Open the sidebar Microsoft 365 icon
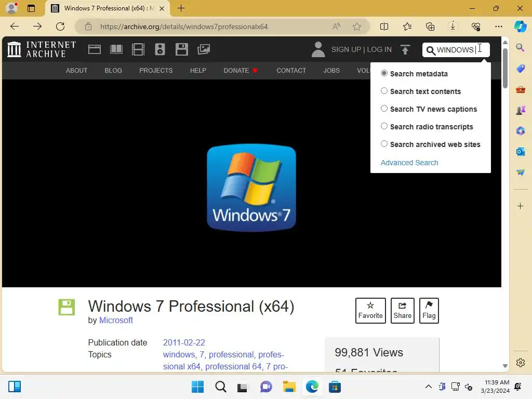532x399 pixels. click(x=520, y=130)
